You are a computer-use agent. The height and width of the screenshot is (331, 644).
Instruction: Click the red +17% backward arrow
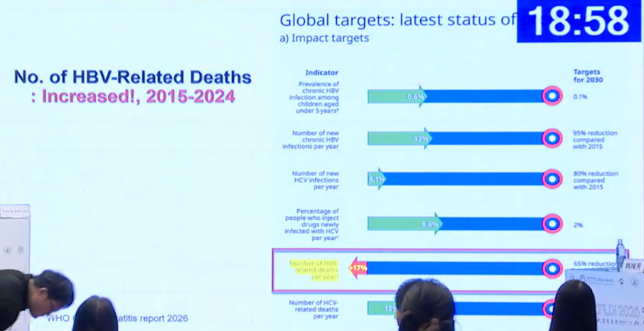pyautogui.click(x=358, y=269)
